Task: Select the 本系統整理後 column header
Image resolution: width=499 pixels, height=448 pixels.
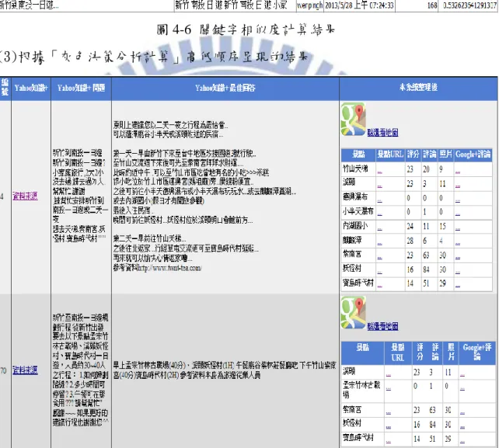Action: 418,88
